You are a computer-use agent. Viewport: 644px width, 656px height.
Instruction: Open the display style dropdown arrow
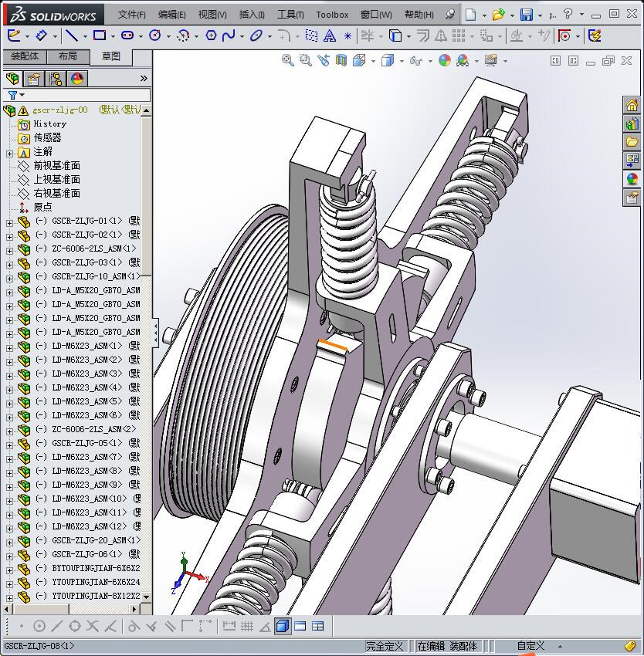pyautogui.click(x=401, y=62)
